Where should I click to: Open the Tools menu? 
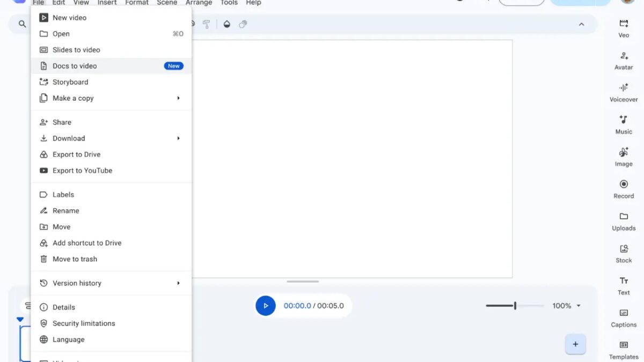click(229, 3)
